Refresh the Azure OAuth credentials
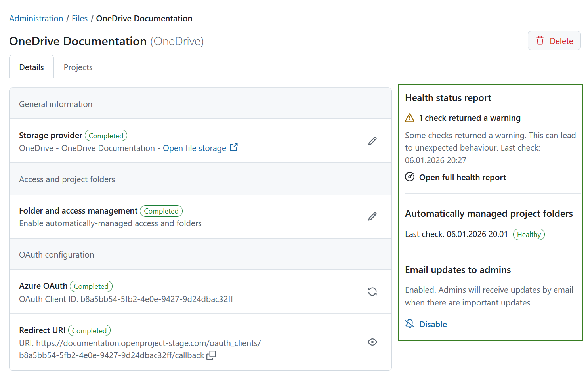Viewport: 588px width, 378px height. point(372,292)
